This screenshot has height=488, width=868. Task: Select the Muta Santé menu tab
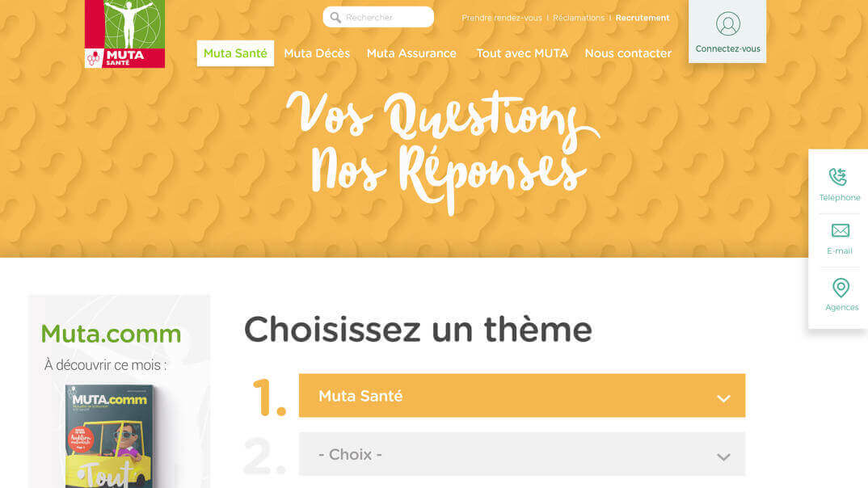point(235,53)
